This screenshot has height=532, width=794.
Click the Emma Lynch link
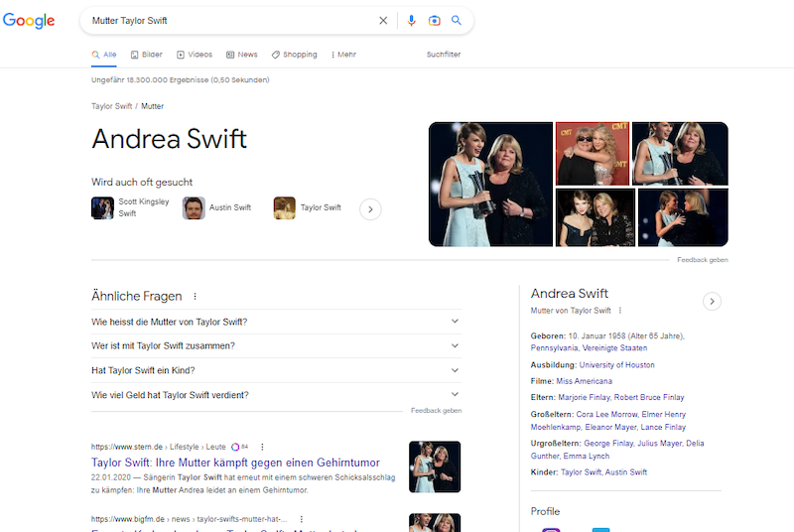pos(587,456)
